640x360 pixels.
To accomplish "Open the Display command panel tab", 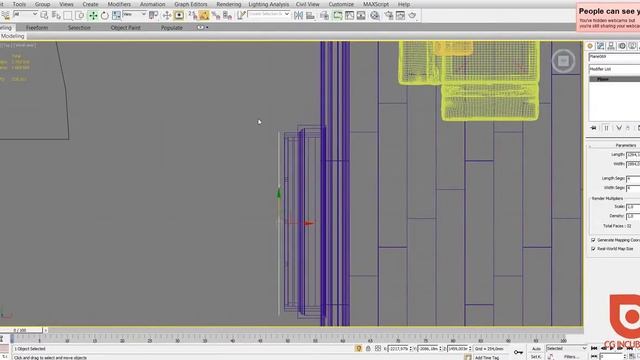I will click(x=632, y=46).
